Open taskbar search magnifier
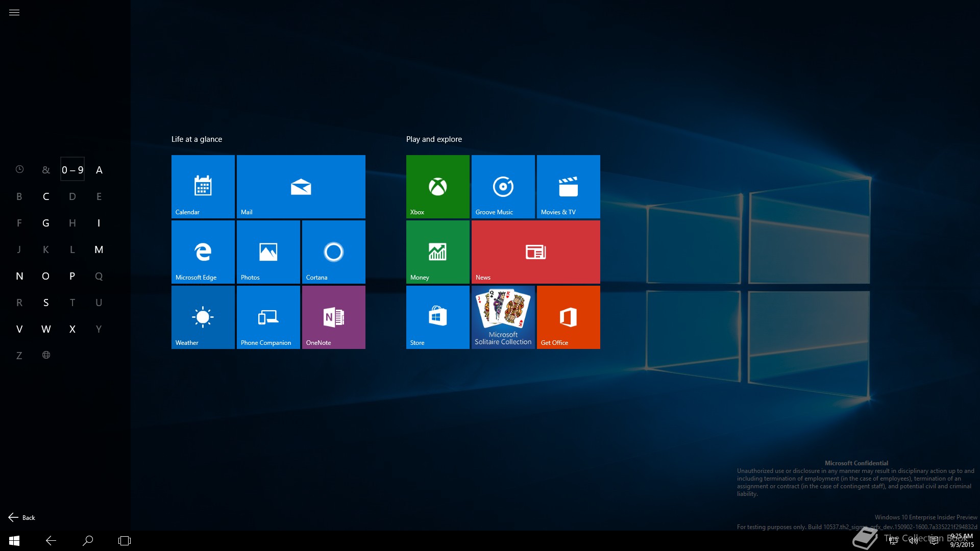Image resolution: width=980 pixels, height=551 pixels. coord(88,541)
